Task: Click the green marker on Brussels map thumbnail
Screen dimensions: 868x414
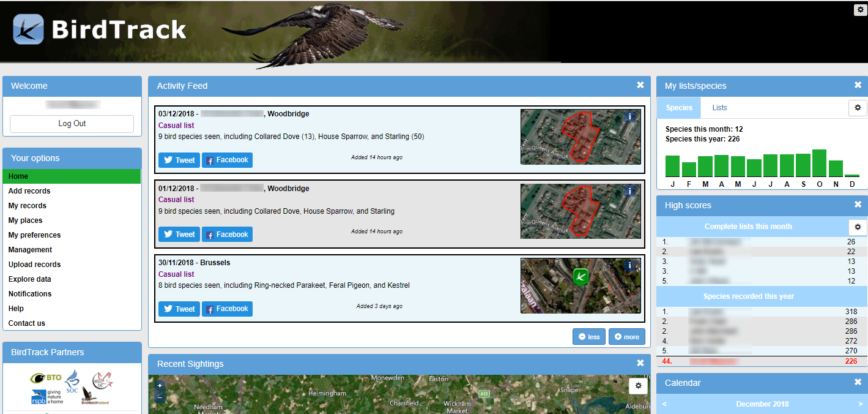Action: 580,277
